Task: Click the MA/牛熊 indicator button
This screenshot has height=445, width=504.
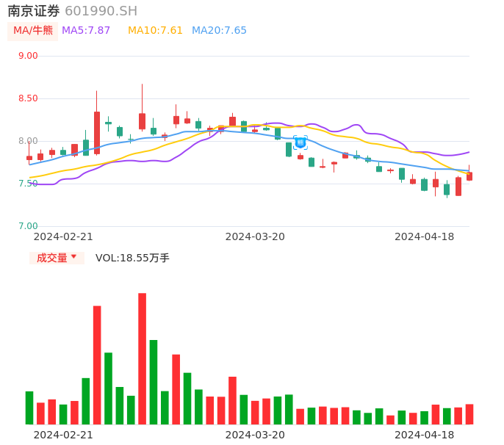Action: [33, 31]
